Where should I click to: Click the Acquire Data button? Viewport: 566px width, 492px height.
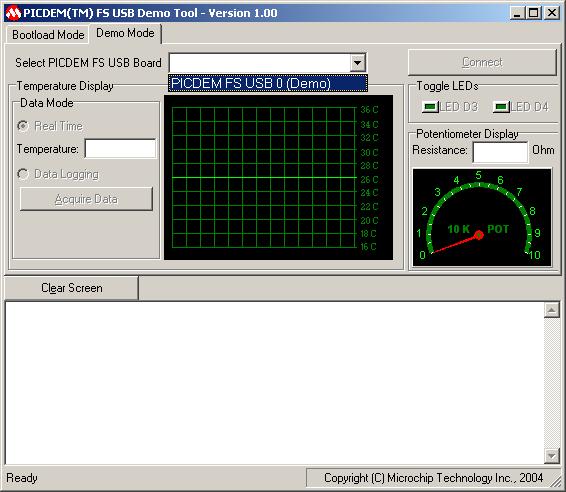(86, 199)
